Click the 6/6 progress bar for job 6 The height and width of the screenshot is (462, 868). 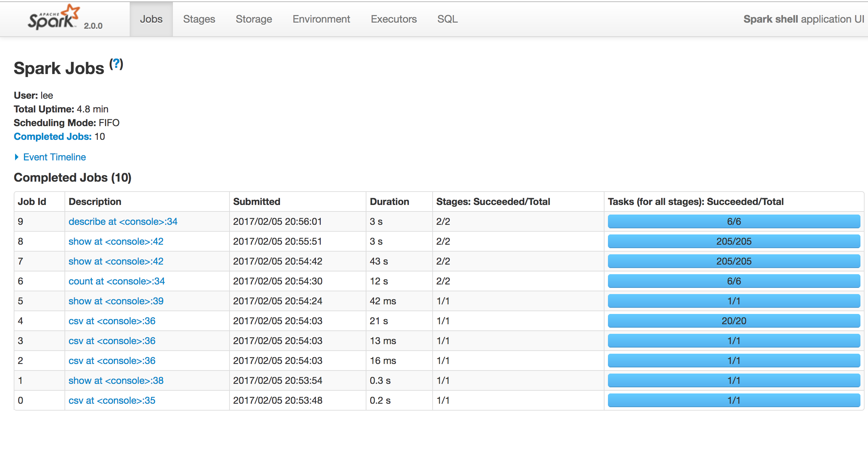coord(734,281)
